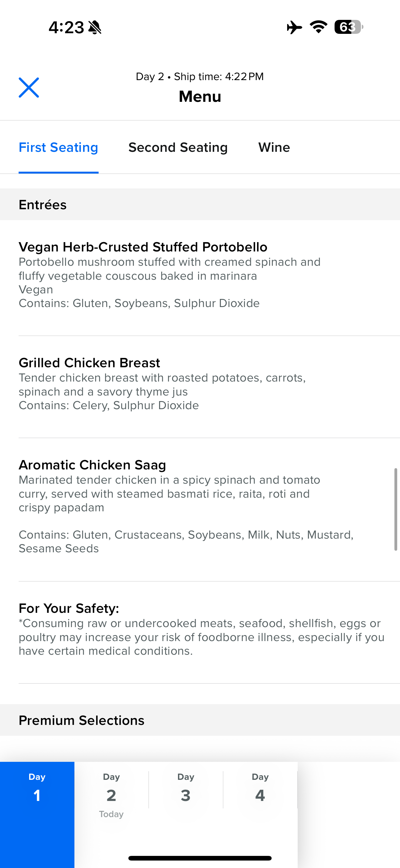
Task: Tap the home indicator bar
Action: click(200, 858)
